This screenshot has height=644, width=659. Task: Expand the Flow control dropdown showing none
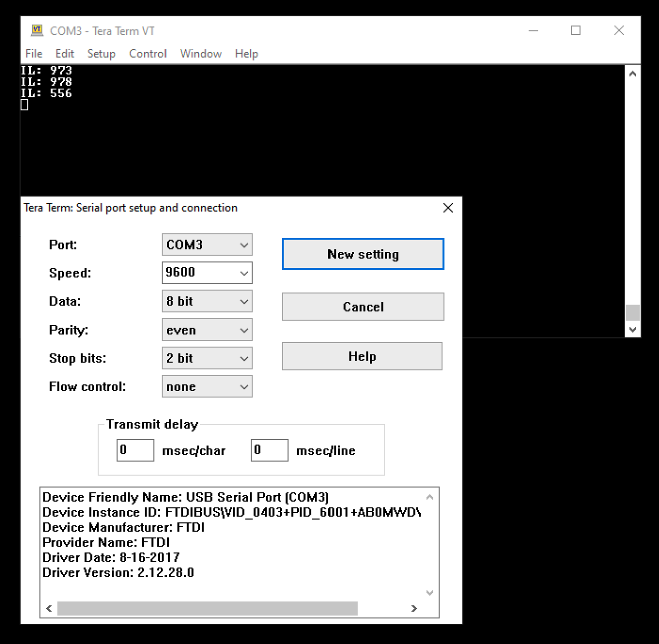(207, 387)
